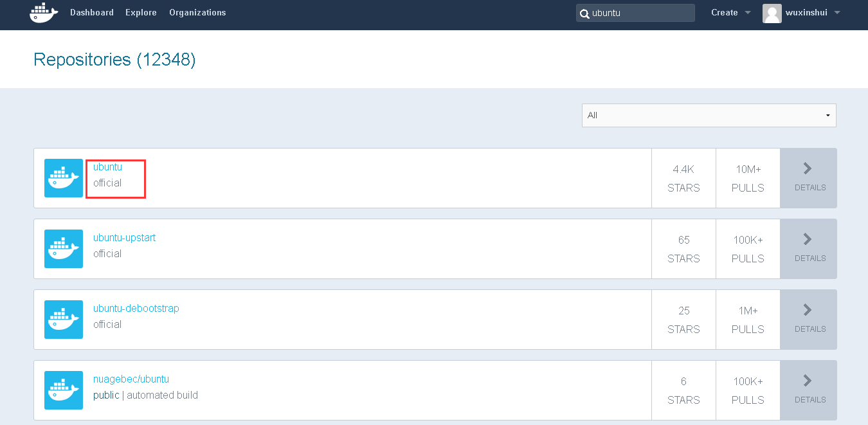The width and height of the screenshot is (868, 425).
Task: Open the ubuntu-debootstrap repository link
Action: click(136, 308)
